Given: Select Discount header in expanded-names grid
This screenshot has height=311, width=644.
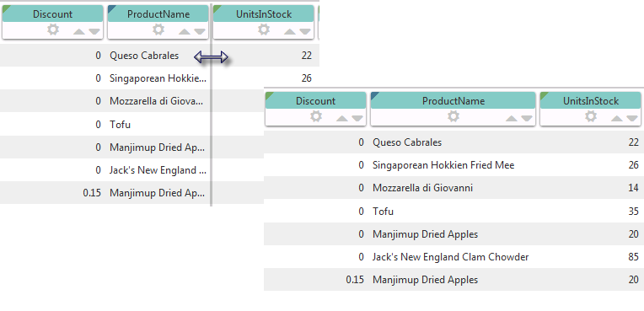Looking at the screenshot, I should [315, 101].
